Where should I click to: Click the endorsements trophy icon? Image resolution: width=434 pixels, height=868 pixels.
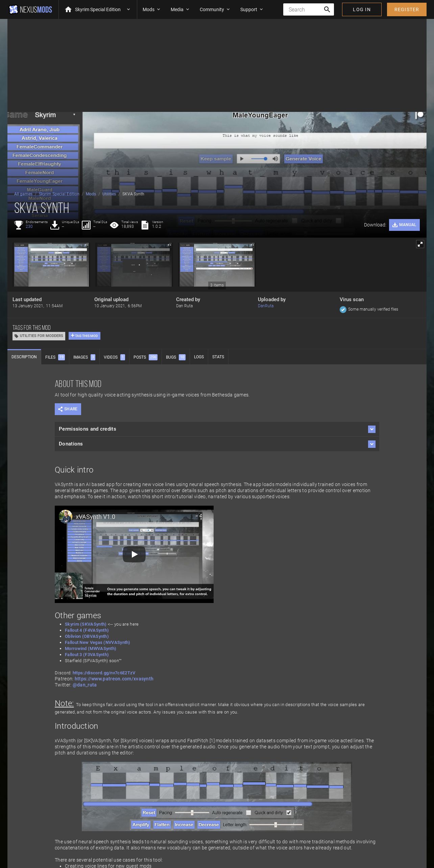tap(19, 225)
